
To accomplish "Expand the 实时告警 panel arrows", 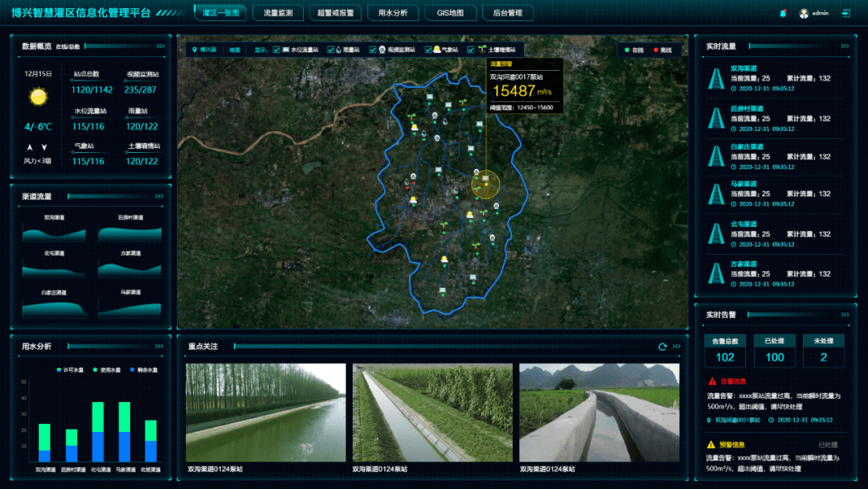I will (845, 314).
